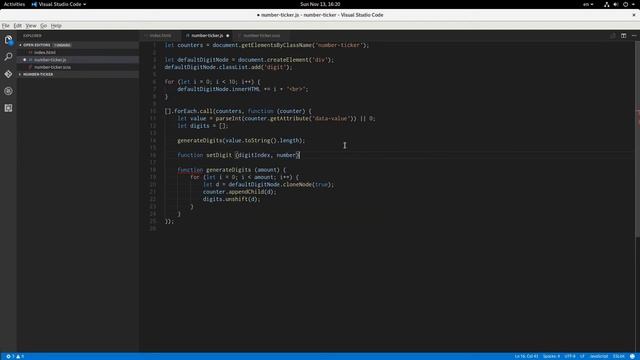Expand the NUMBER-TICKER folder section
This screenshot has width=640, height=360.
coord(78,74)
